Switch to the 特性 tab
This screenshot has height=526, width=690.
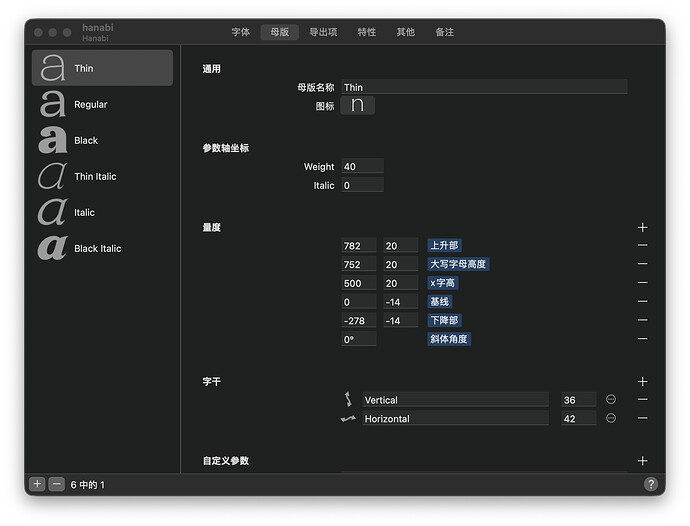[367, 32]
